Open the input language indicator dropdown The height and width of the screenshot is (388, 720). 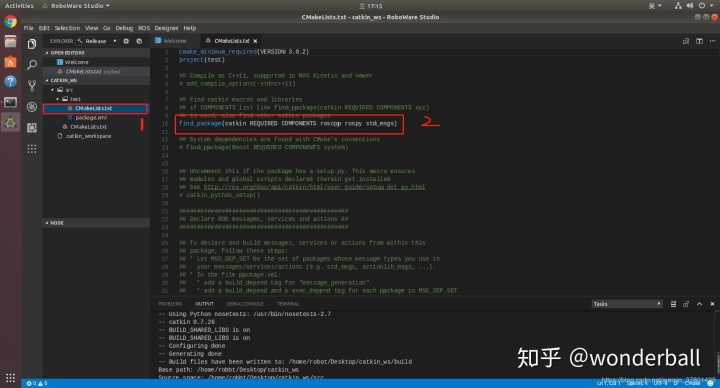point(655,6)
